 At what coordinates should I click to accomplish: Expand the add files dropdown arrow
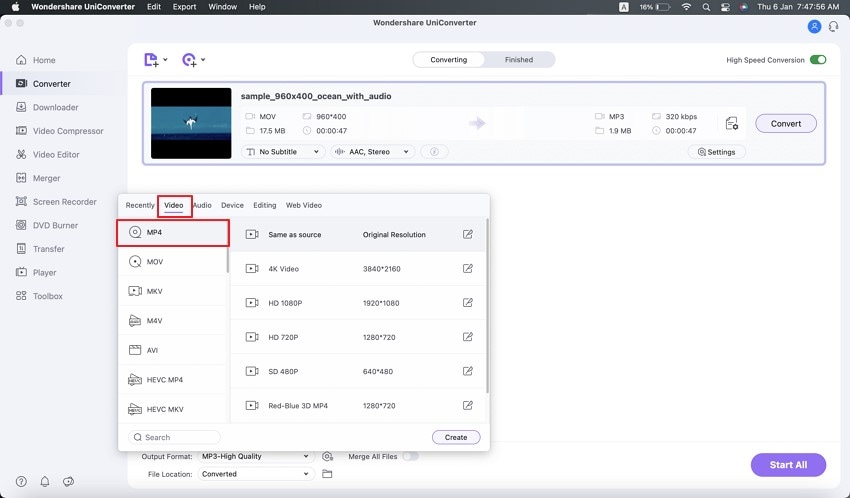point(165,60)
